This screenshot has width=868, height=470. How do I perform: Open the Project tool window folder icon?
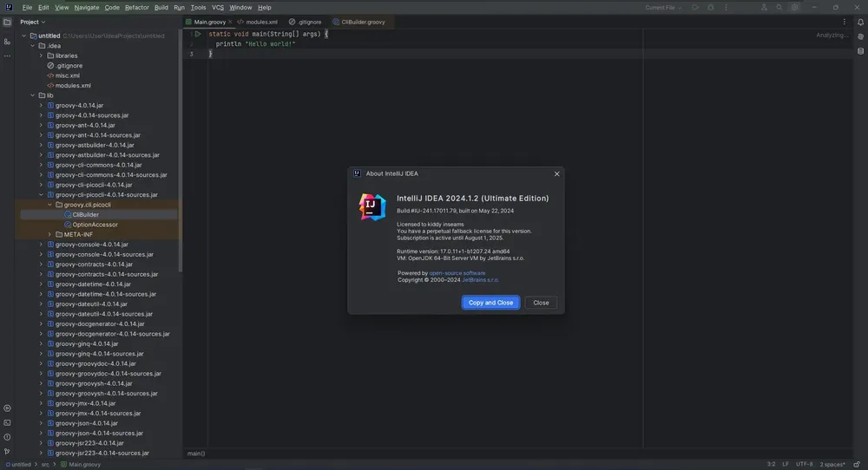[7, 23]
